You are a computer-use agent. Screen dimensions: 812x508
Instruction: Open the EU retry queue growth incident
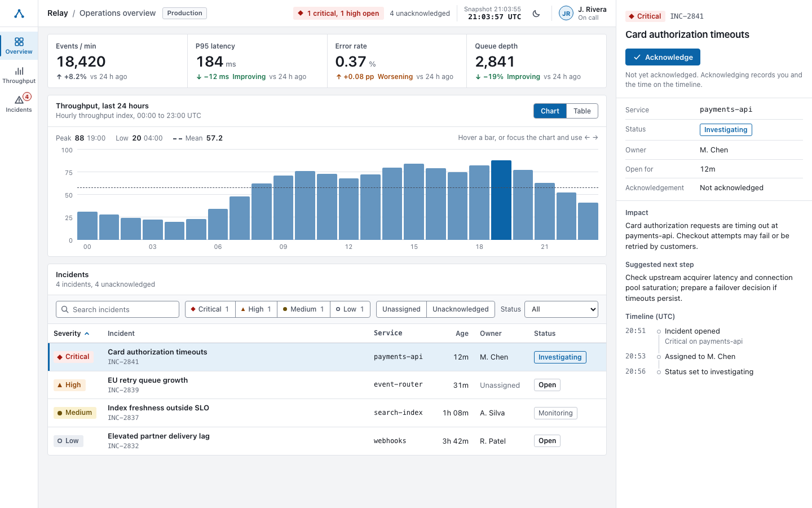tap(327, 385)
